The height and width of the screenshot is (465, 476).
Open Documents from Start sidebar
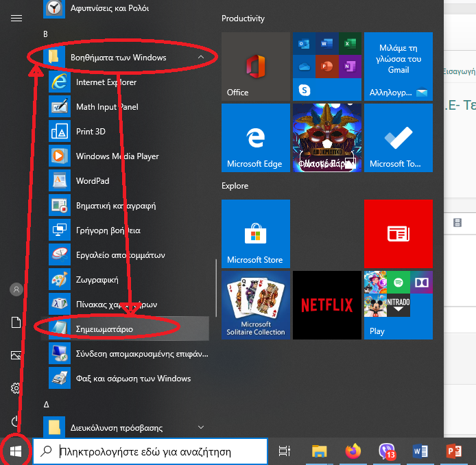tap(16, 322)
